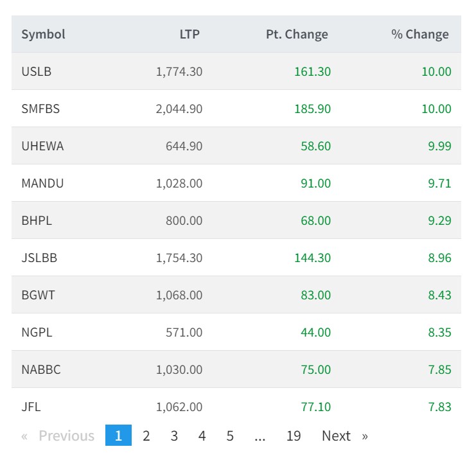Select page 4 in pagination

(x=202, y=436)
